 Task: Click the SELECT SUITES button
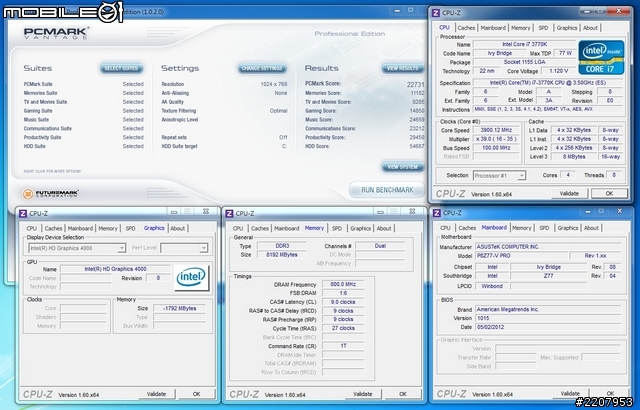coord(121,68)
